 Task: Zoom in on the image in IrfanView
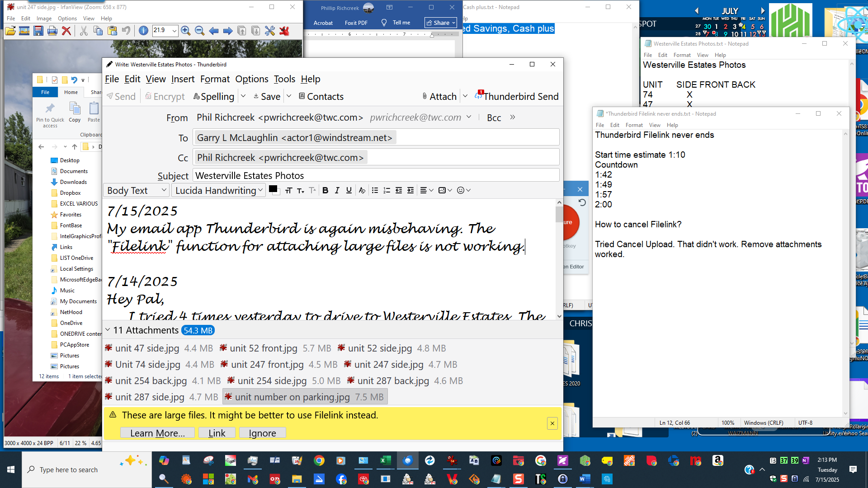185,31
